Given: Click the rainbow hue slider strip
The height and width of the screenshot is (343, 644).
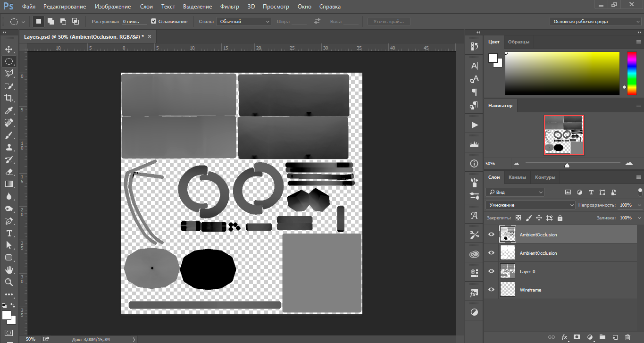Looking at the screenshot, I should point(631,73).
